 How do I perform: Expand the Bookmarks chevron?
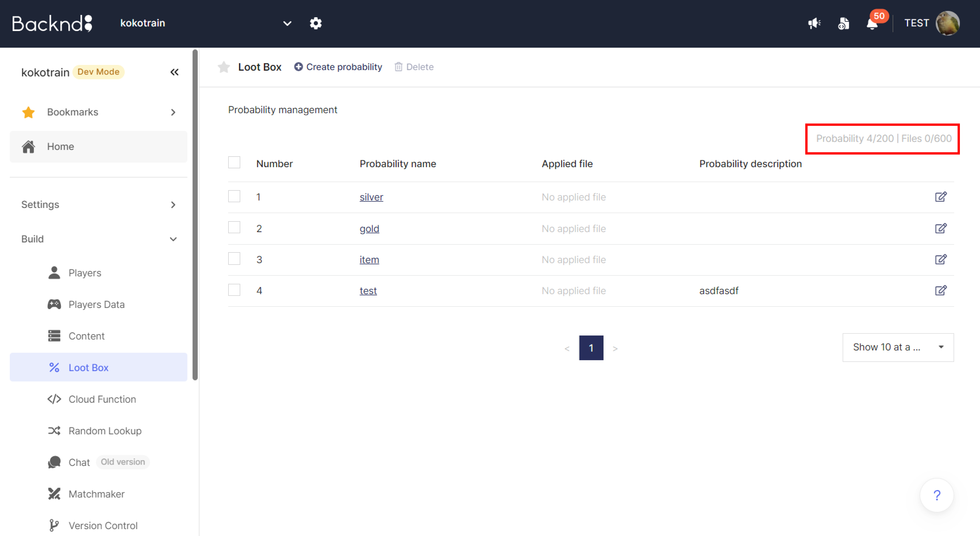[x=173, y=112]
